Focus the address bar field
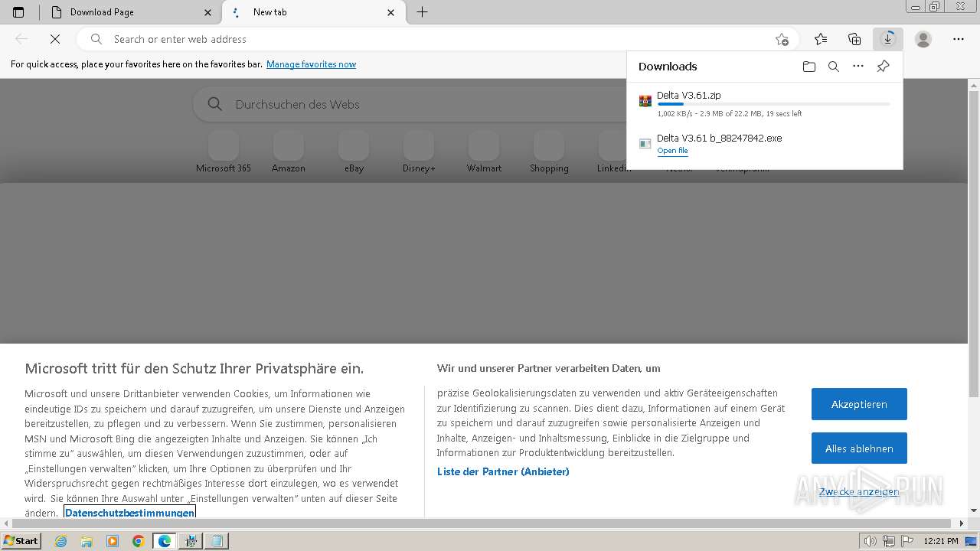 tap(436, 39)
